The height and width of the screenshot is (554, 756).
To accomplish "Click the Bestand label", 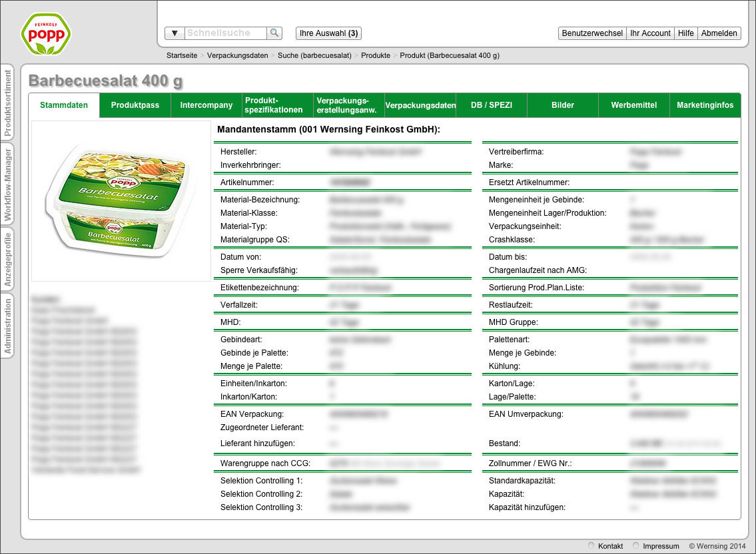I will coord(504,443).
